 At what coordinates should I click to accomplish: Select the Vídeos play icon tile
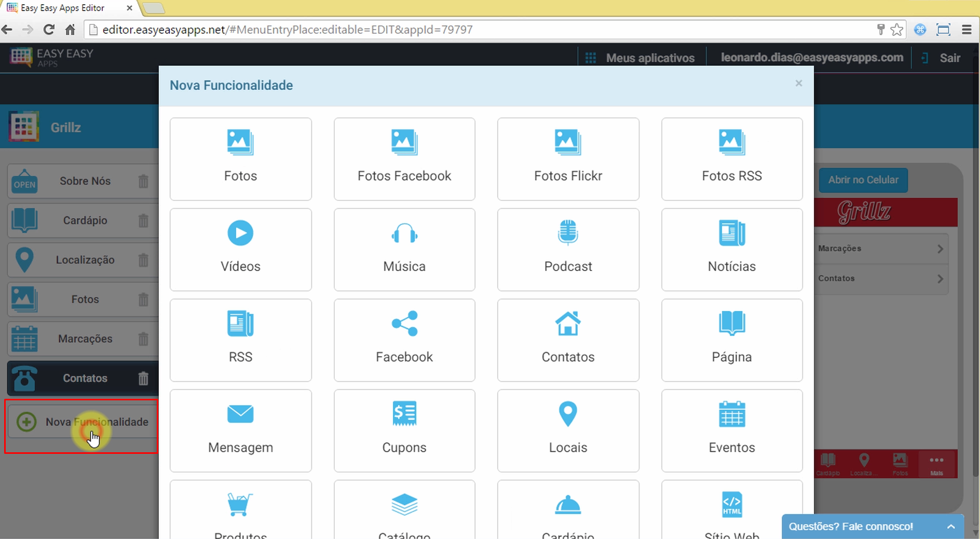pyautogui.click(x=240, y=233)
